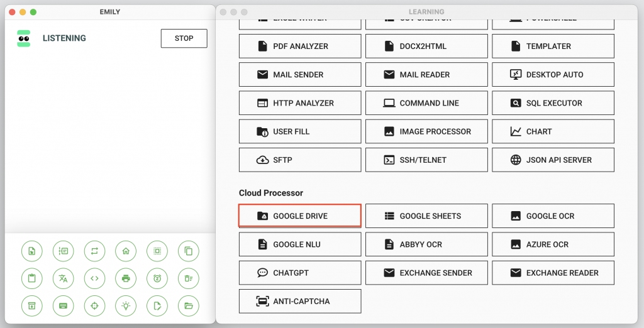644x328 pixels.
Task: Click the file-with-arrow icon in Emily panel
Action: tap(31, 251)
